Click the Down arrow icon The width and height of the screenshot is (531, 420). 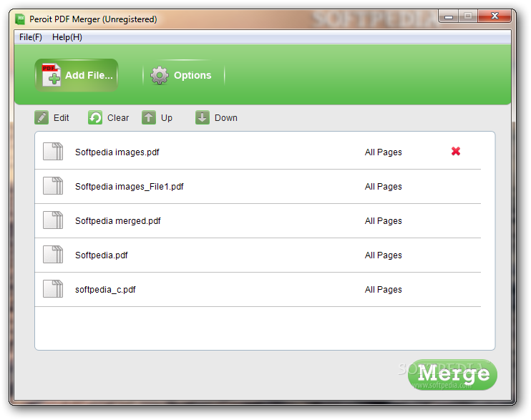click(x=203, y=117)
